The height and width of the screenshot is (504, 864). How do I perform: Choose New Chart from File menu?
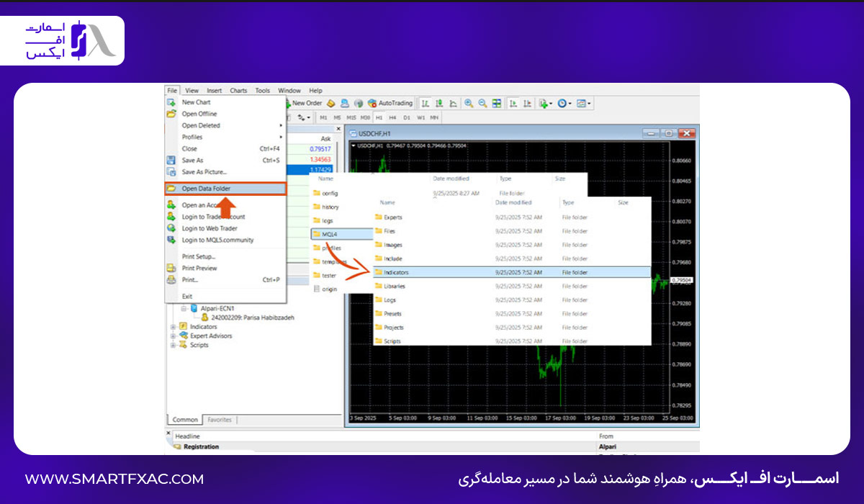tap(225, 102)
